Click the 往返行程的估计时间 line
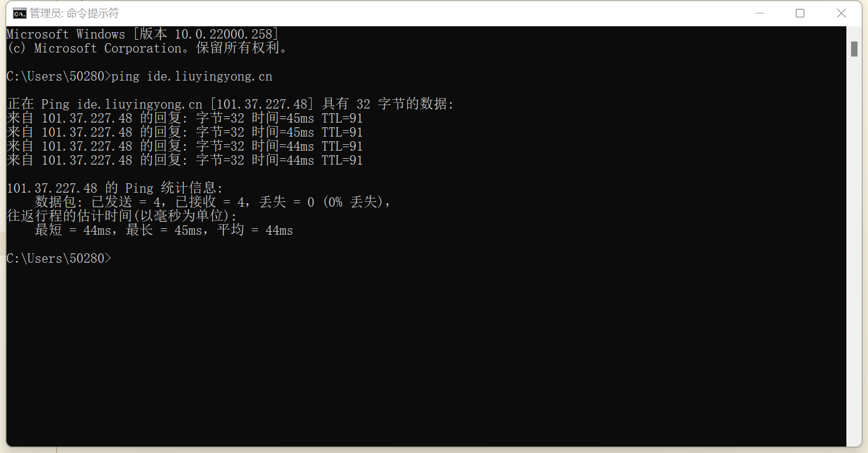This screenshot has width=868, height=453. (x=122, y=217)
